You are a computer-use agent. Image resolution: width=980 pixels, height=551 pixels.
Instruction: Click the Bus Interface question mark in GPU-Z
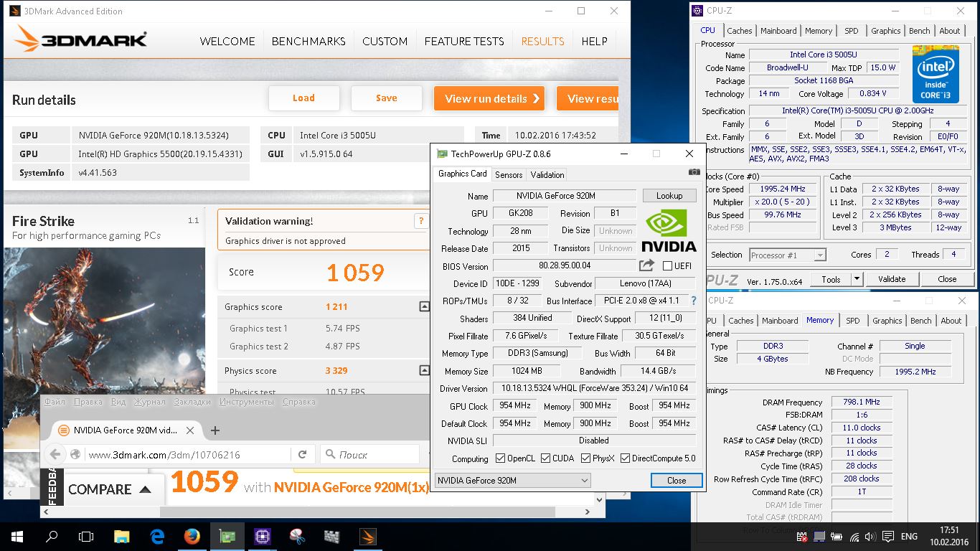click(x=693, y=301)
